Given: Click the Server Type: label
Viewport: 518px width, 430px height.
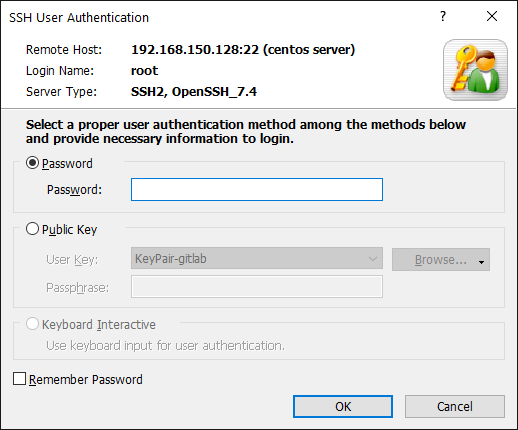Looking at the screenshot, I should 61,92.
